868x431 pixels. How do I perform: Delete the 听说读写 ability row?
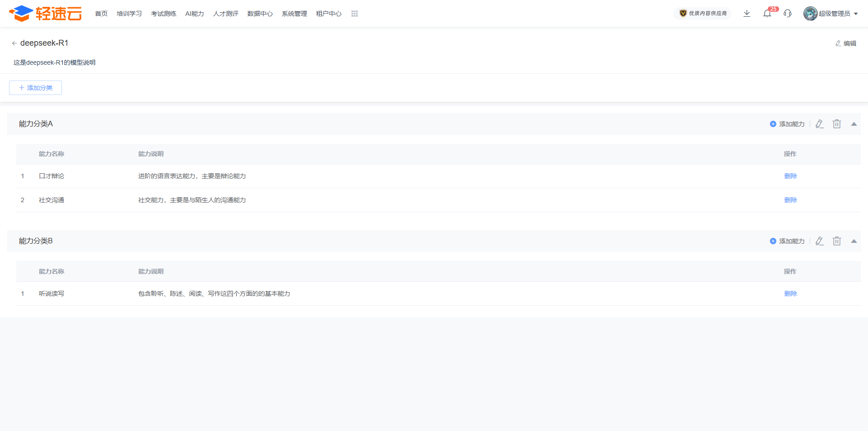(x=790, y=294)
